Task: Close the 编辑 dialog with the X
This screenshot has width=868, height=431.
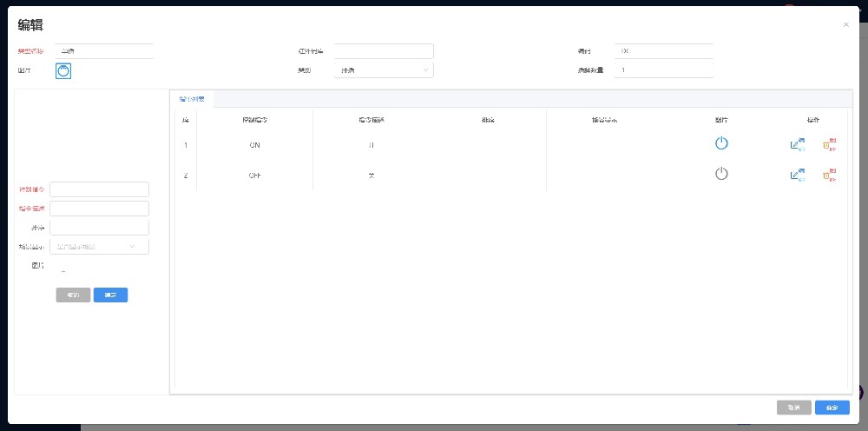Action: [x=846, y=24]
